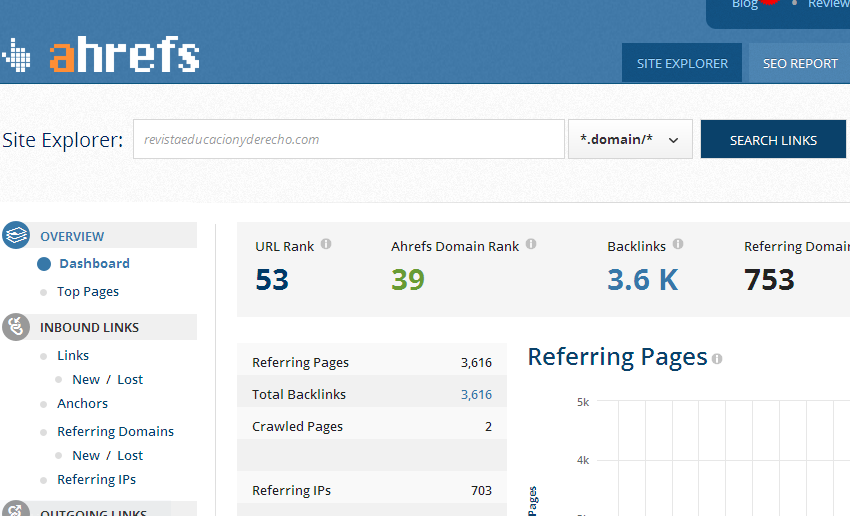The height and width of the screenshot is (516, 850).
Task: Click the Outgoing Links section icon
Action: pos(16,509)
